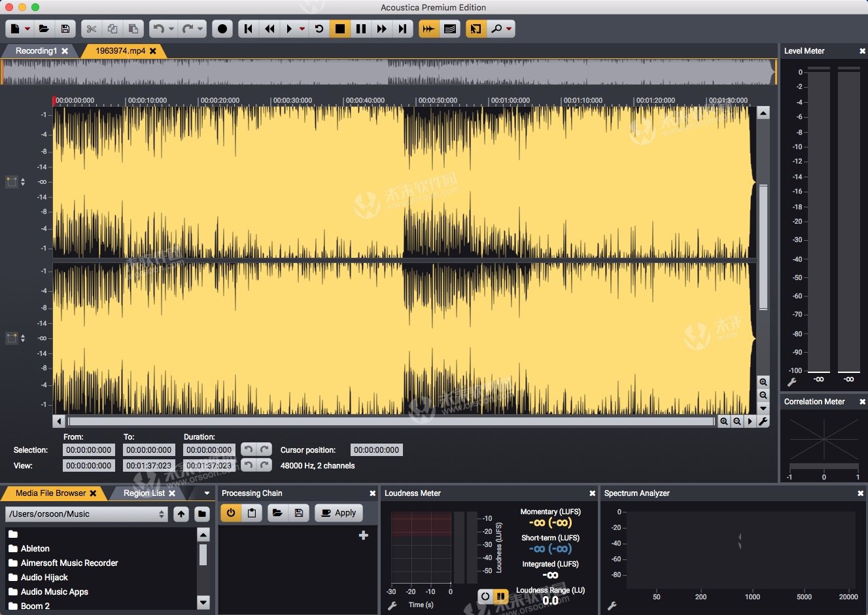Start recording with the record button
Image resolution: width=868 pixels, height=615 pixels.
[222, 29]
